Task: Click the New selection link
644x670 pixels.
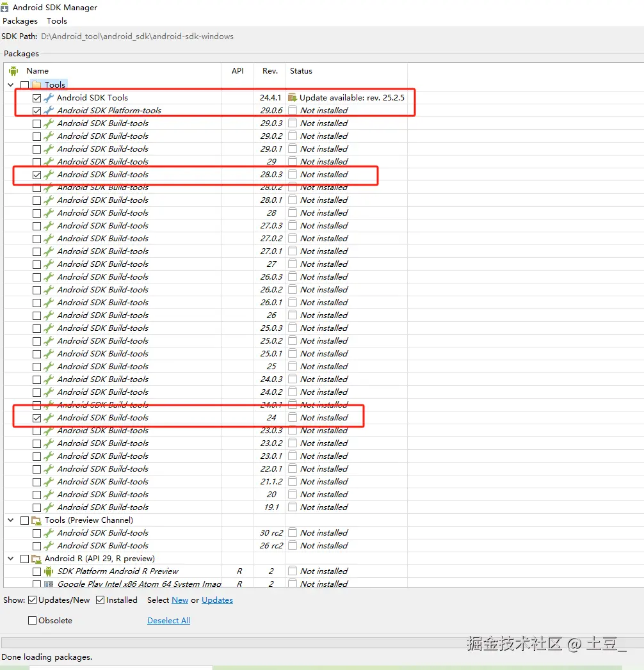Action: click(180, 600)
